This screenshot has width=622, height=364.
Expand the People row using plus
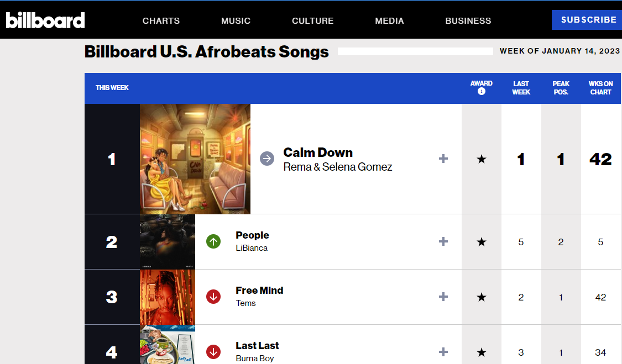coord(443,242)
